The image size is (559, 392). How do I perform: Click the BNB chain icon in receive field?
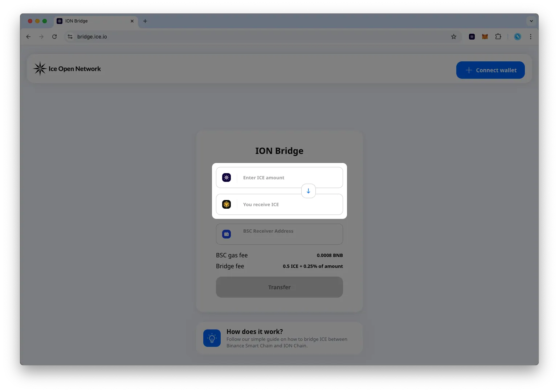point(227,204)
